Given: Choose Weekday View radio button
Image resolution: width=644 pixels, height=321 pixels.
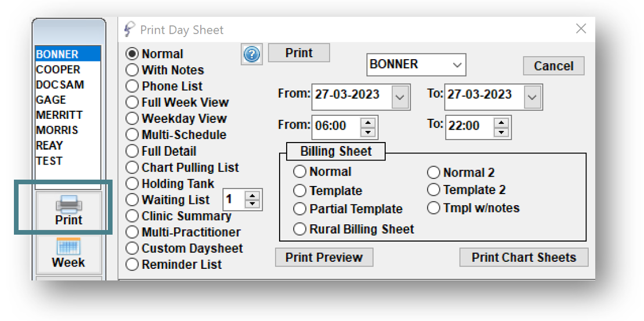Looking at the screenshot, I should (132, 118).
